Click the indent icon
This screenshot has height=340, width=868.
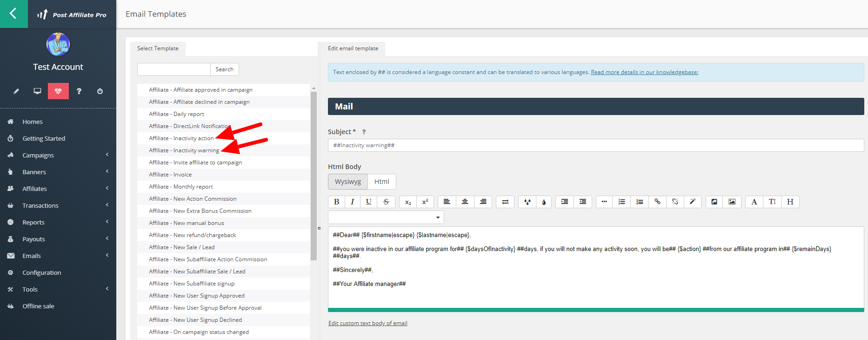(565, 202)
